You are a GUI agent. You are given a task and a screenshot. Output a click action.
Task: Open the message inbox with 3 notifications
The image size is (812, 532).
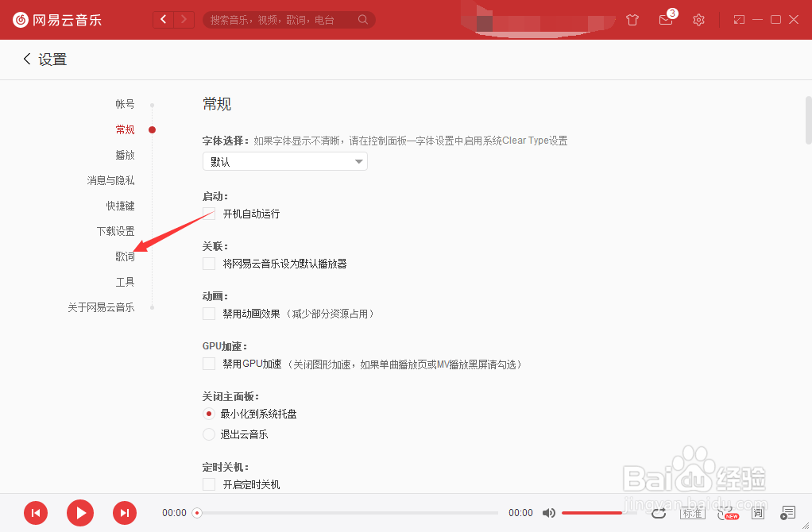[666, 20]
